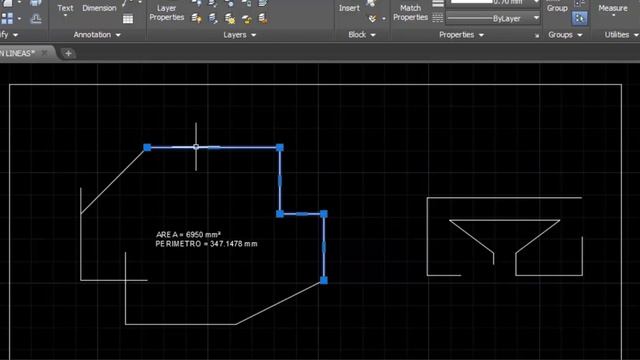This screenshot has height=360, width=640.
Task: Select the top-left blue grip of polyline
Action: pos(147,147)
